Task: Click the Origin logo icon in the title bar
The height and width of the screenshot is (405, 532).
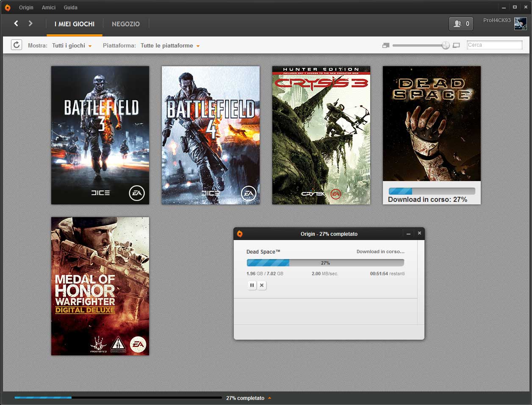Action: click(x=8, y=8)
